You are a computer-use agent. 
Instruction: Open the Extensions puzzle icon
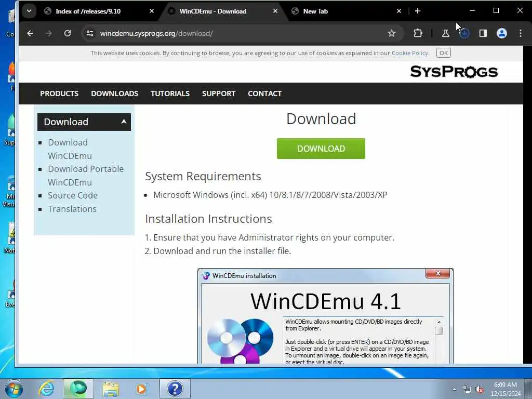click(x=418, y=33)
